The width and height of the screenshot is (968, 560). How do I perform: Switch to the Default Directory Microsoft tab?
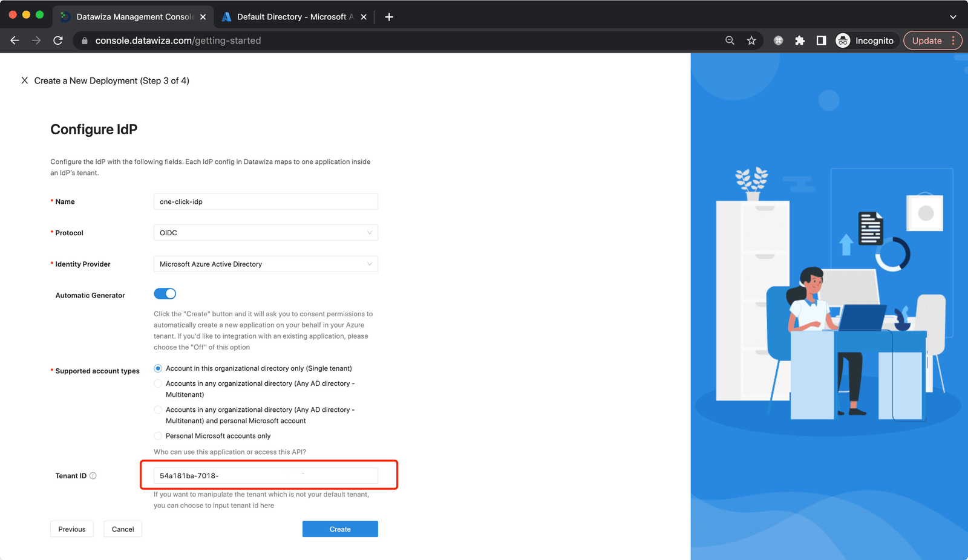(x=295, y=17)
